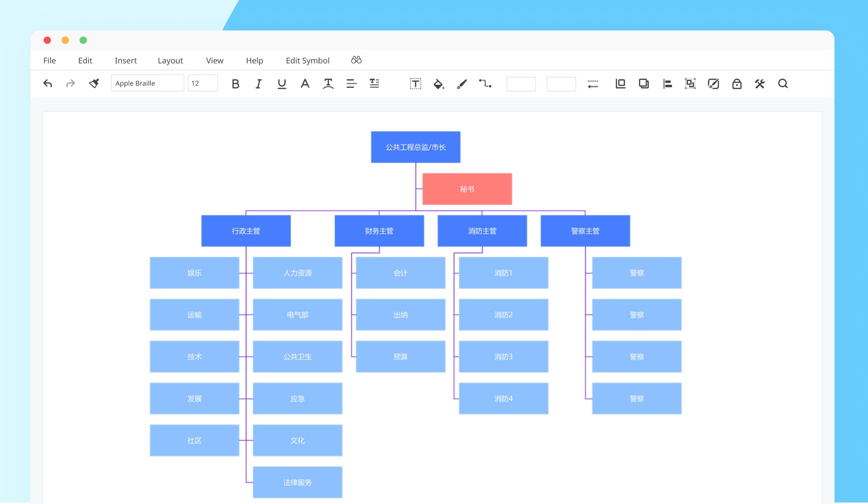
Task: Select the format painter tool
Action: pyautogui.click(x=94, y=84)
